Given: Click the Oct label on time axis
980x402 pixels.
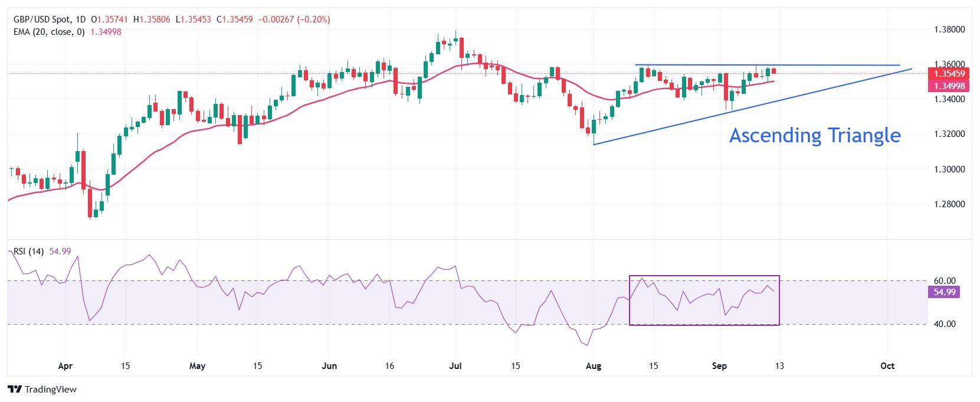Looking at the screenshot, I should [887, 366].
